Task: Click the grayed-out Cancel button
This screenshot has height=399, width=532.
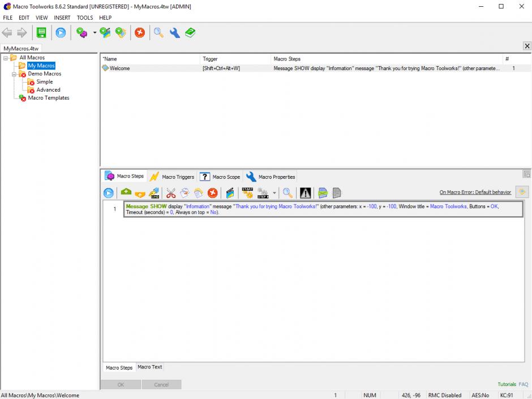Action: pos(161,385)
